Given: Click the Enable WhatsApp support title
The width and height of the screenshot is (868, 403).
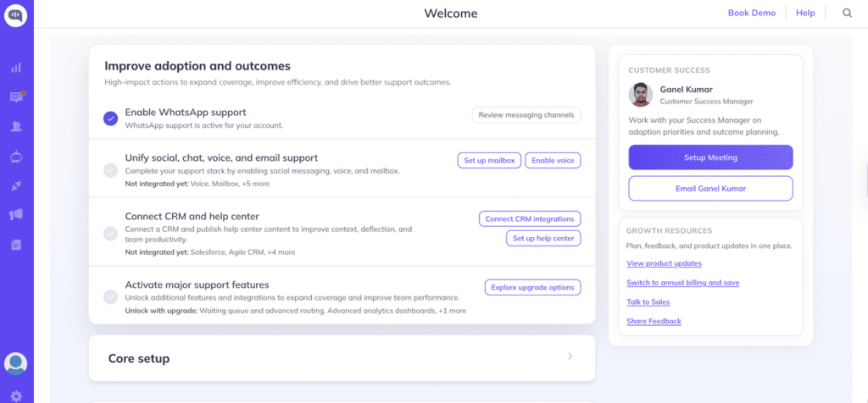Looking at the screenshot, I should 186,113.
